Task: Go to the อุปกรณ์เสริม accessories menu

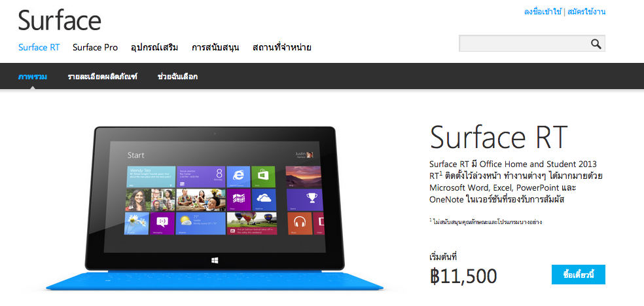Action: [x=154, y=47]
